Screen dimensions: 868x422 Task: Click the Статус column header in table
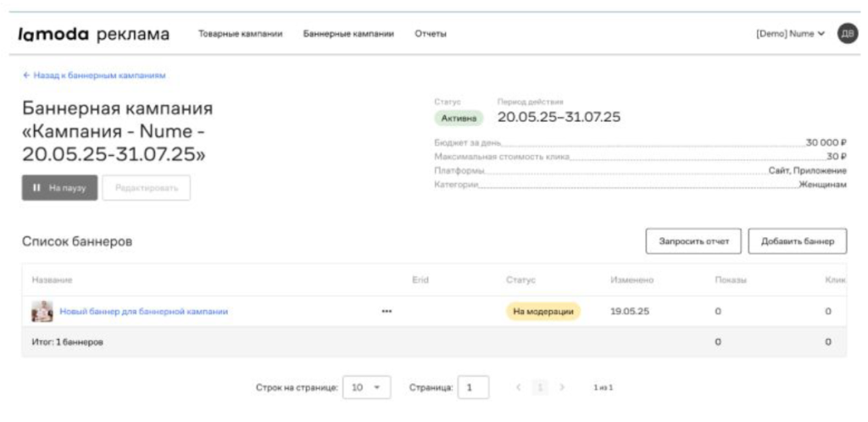520,280
